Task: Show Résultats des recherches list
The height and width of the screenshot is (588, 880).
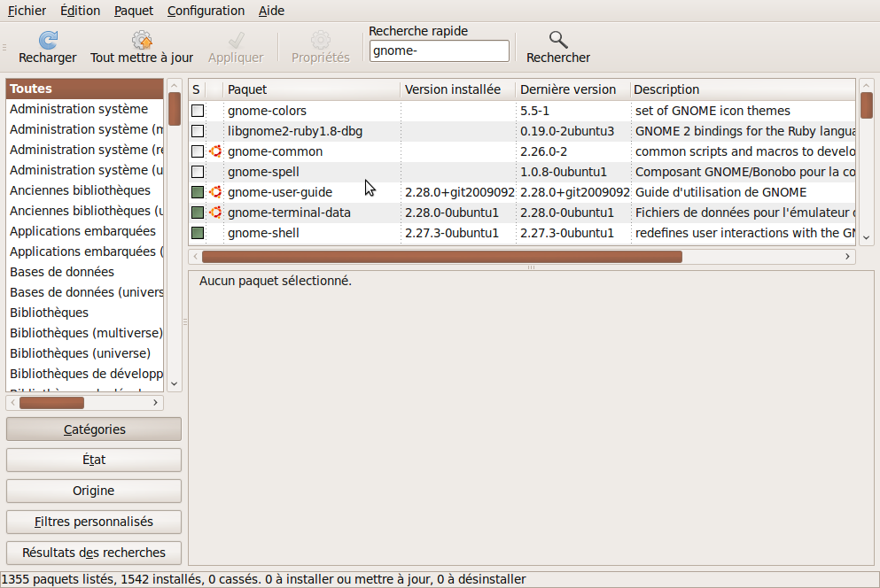Action: click(x=94, y=553)
